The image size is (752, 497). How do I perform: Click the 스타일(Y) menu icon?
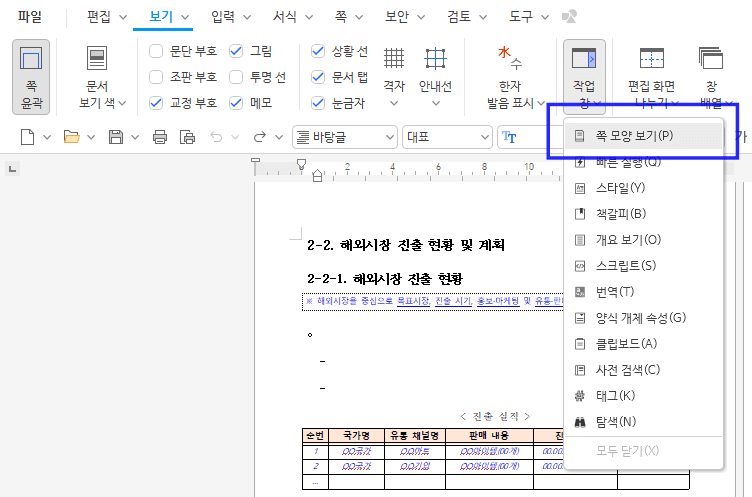tap(580, 188)
